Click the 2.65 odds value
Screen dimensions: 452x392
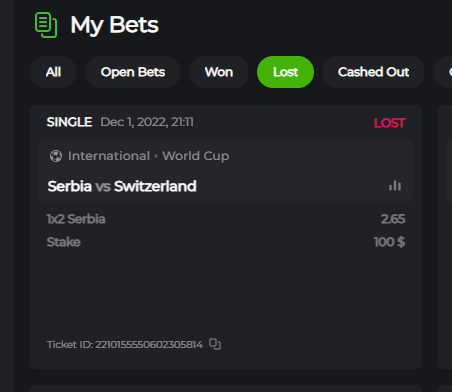coord(393,219)
